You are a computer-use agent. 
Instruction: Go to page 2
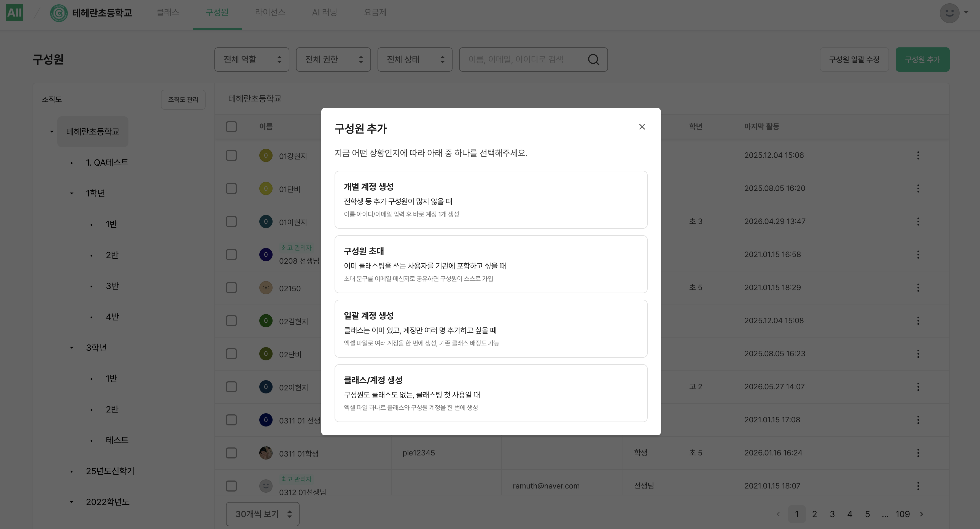coord(815,514)
